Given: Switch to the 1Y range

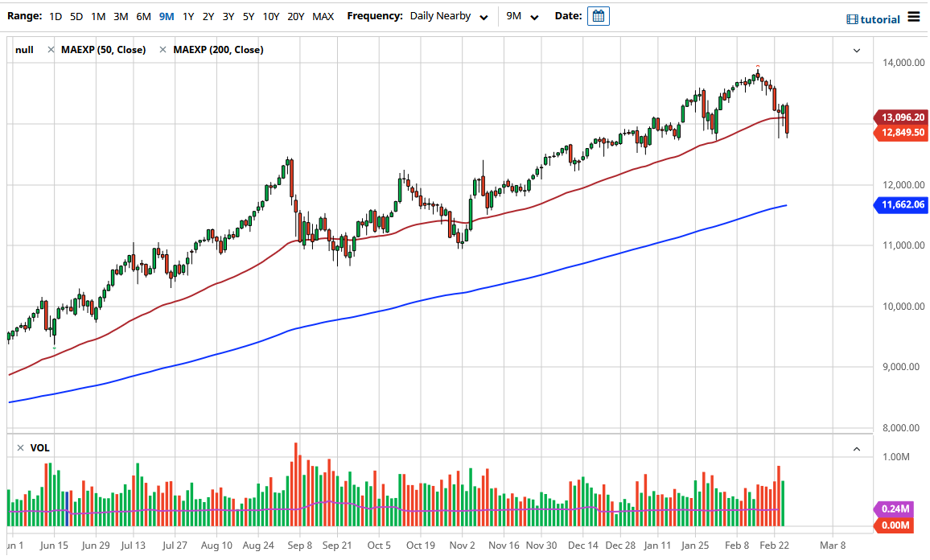Looking at the screenshot, I should coord(187,16).
